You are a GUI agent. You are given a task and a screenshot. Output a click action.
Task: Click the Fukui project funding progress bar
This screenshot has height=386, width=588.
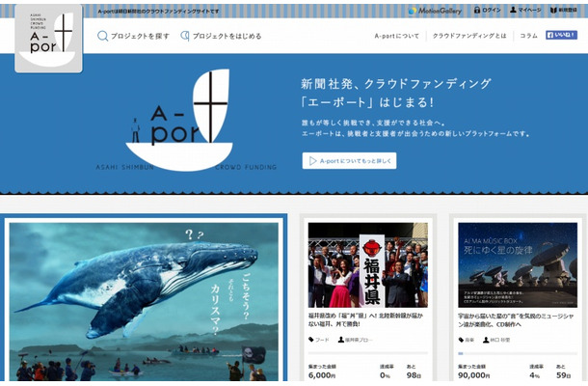(367, 353)
